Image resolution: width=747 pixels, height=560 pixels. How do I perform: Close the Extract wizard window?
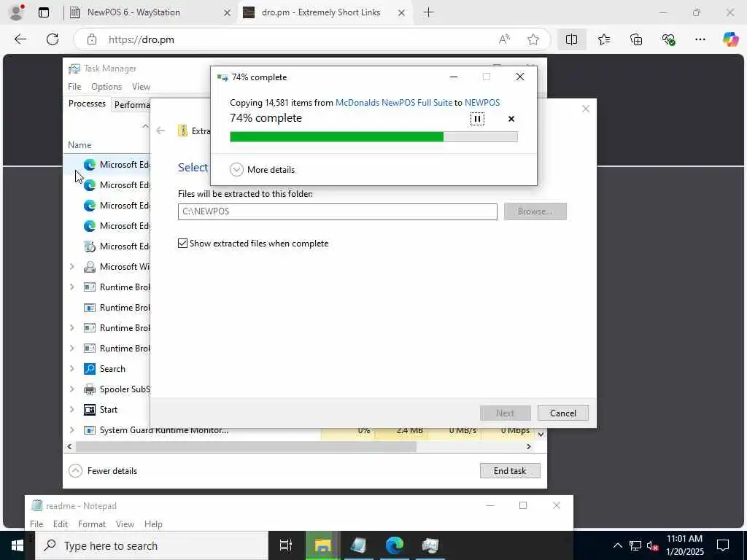tap(586, 109)
